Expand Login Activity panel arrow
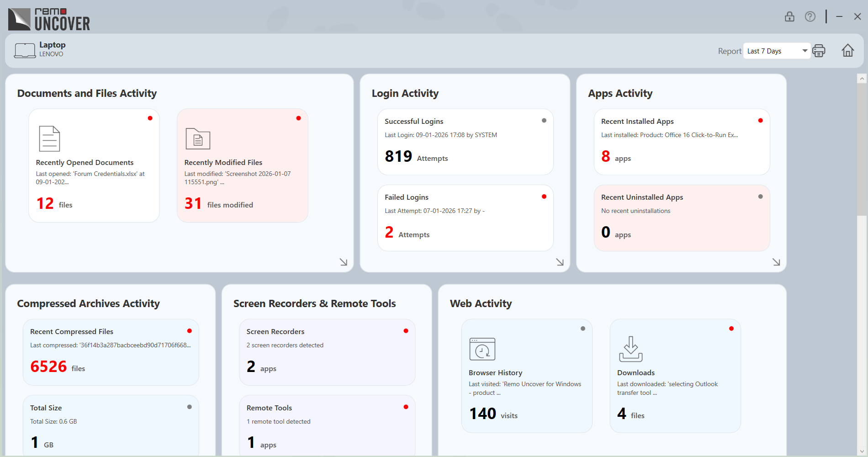 tap(560, 262)
